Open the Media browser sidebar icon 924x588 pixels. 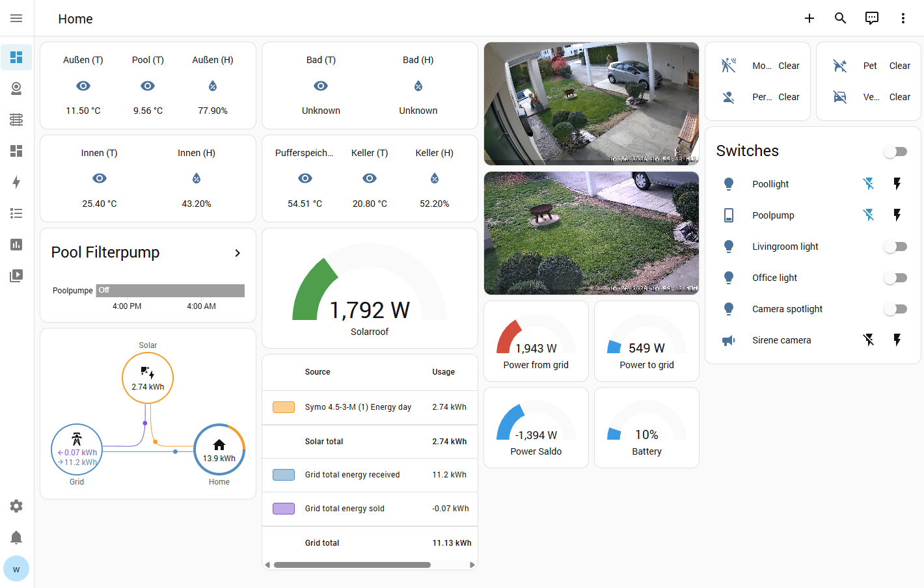pos(16,276)
